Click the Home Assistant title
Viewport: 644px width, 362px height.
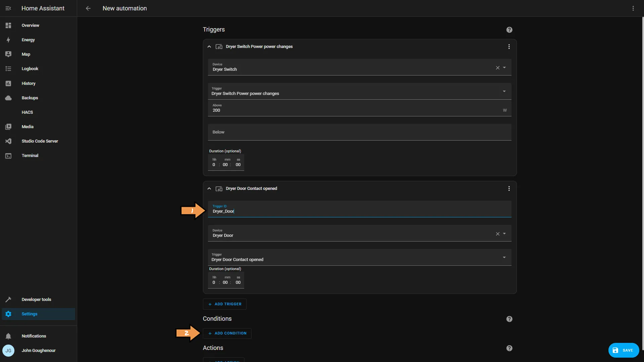[x=43, y=8]
